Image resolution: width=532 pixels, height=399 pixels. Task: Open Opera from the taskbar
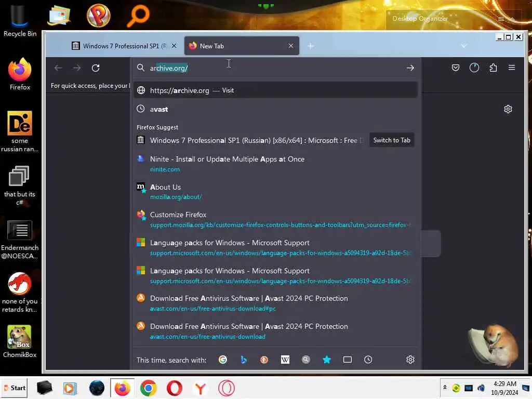tap(174, 388)
